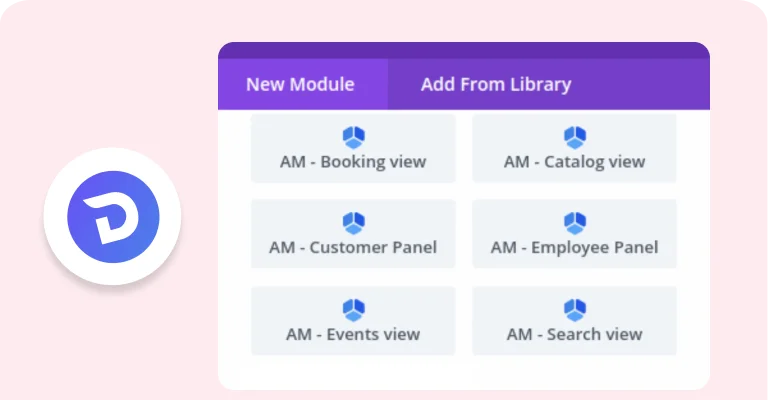Click the cube icon above AM - Search view
This screenshot has height=400, width=768.
pos(575,309)
